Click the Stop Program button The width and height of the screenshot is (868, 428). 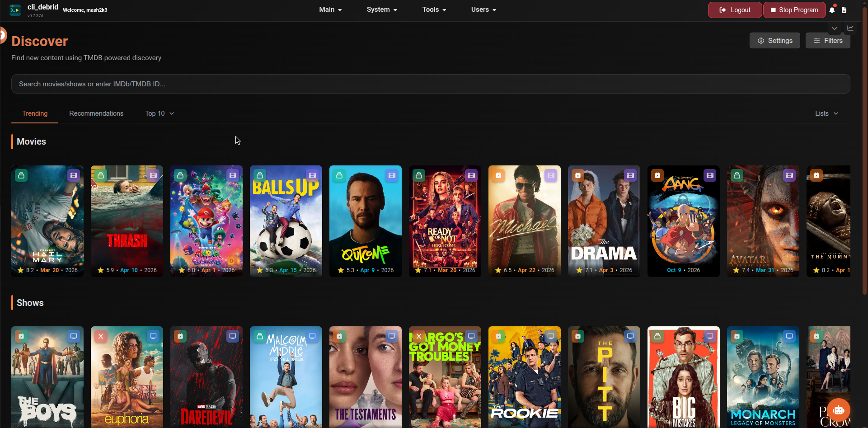794,10
